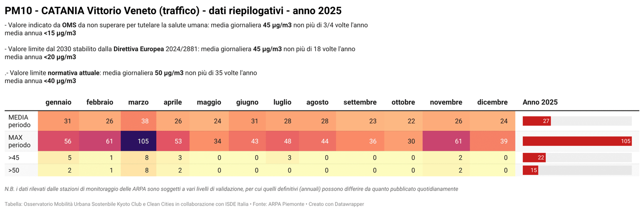644x212 pixels.
Task: Click the maggio MAX periodo cell showing 34
Action: 209,141
